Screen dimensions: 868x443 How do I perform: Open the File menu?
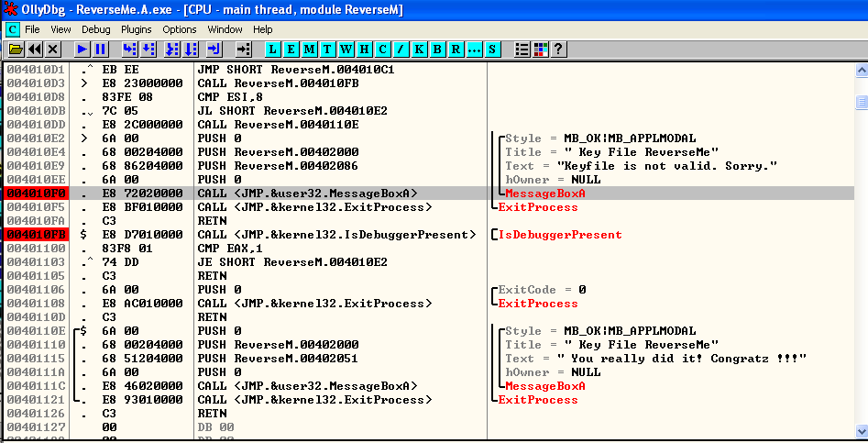pos(32,29)
